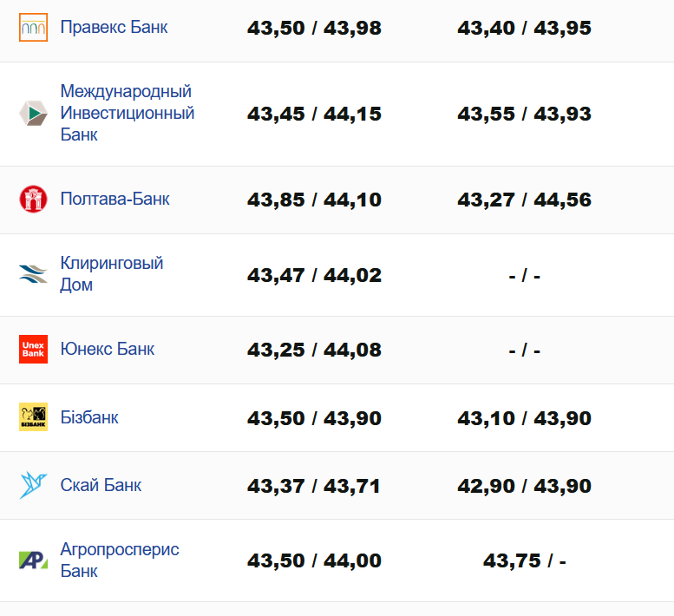Open the Агропросперис Банк link
The width and height of the screenshot is (674, 616).
(119, 560)
